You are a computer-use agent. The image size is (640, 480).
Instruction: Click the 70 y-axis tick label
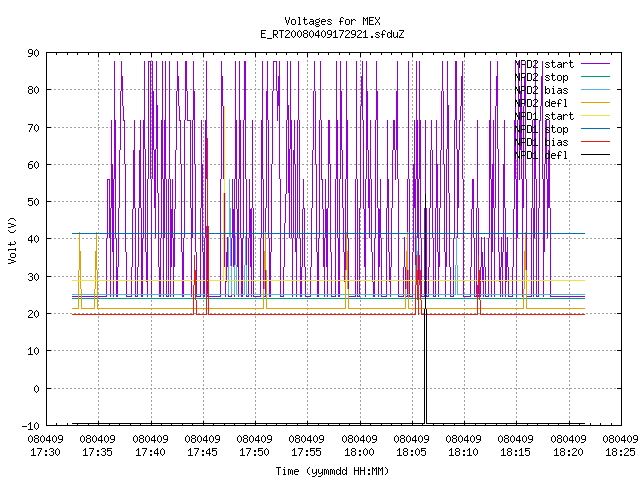33,128
